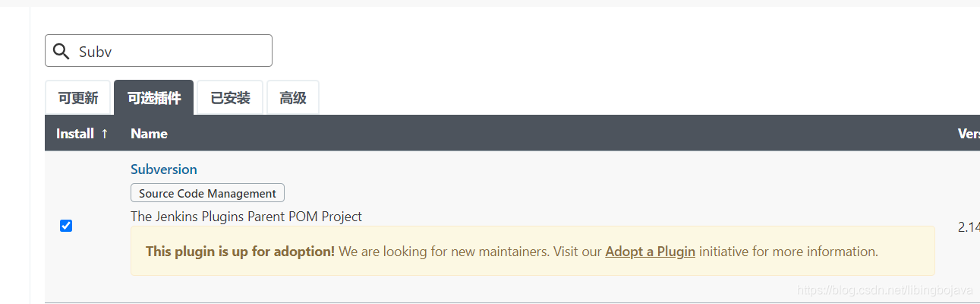Viewport: 980px width, 304px height.
Task: Filter by Source Code Management label
Action: (x=207, y=193)
